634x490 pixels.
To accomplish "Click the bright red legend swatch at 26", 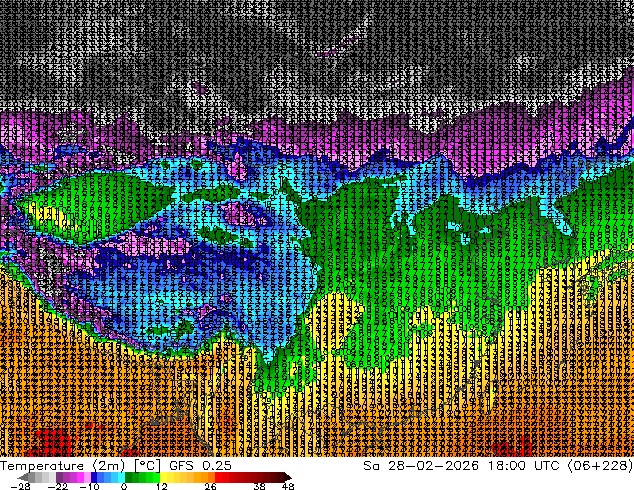I will click(x=218, y=477).
